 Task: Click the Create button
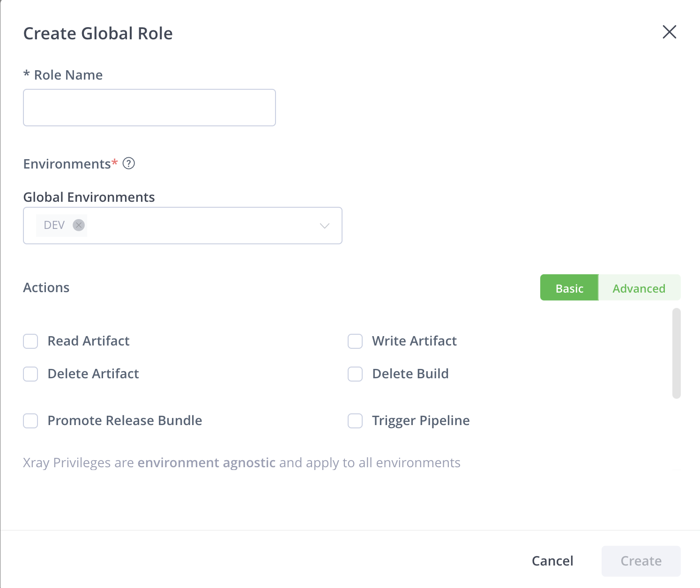coord(640,561)
